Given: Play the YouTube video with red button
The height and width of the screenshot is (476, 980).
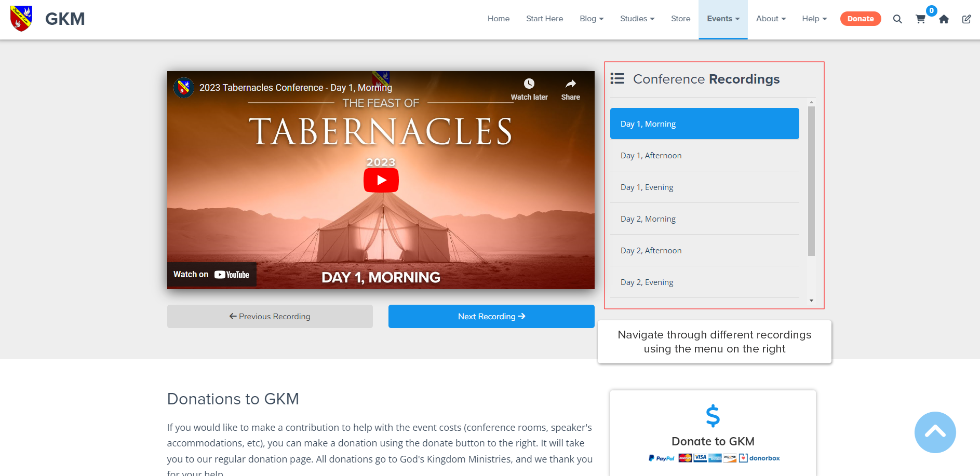Looking at the screenshot, I should point(381,180).
